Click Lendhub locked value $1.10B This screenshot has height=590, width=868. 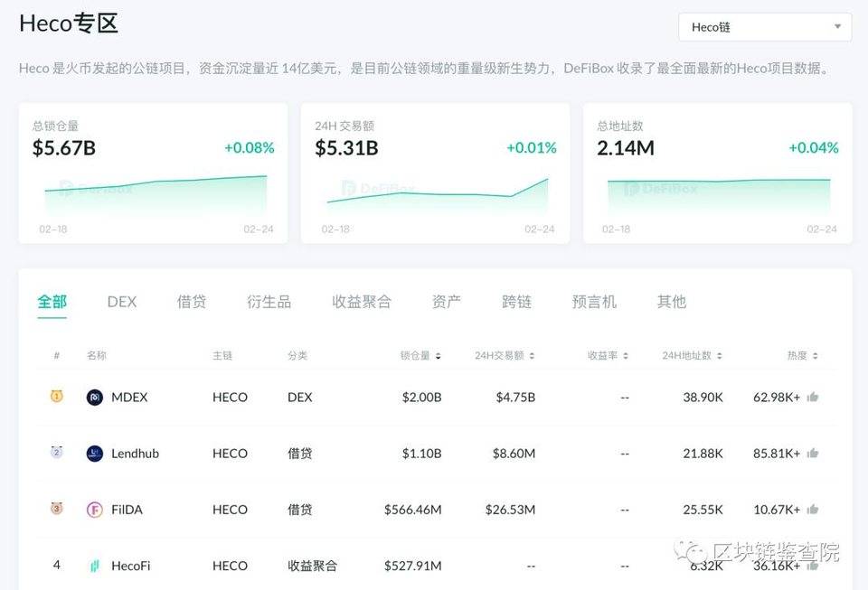click(422, 454)
